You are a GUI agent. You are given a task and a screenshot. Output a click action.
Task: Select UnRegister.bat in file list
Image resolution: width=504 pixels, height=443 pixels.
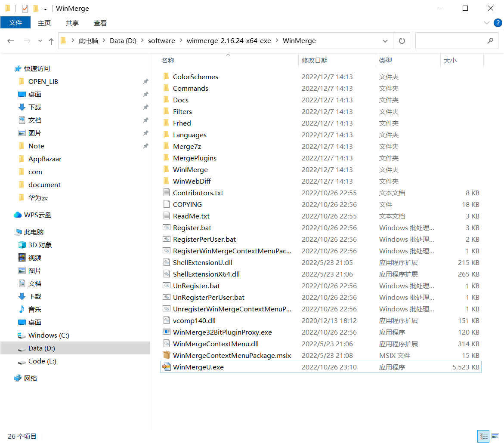196,286
